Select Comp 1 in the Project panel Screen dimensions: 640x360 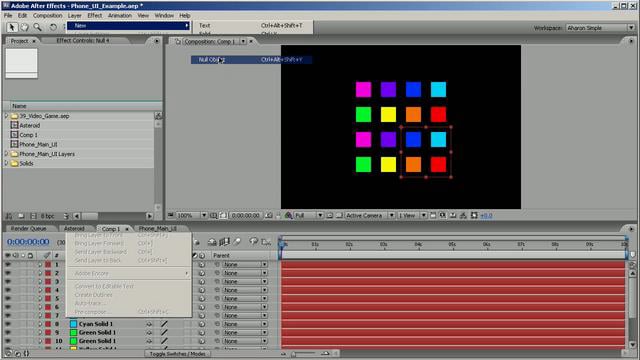28,135
